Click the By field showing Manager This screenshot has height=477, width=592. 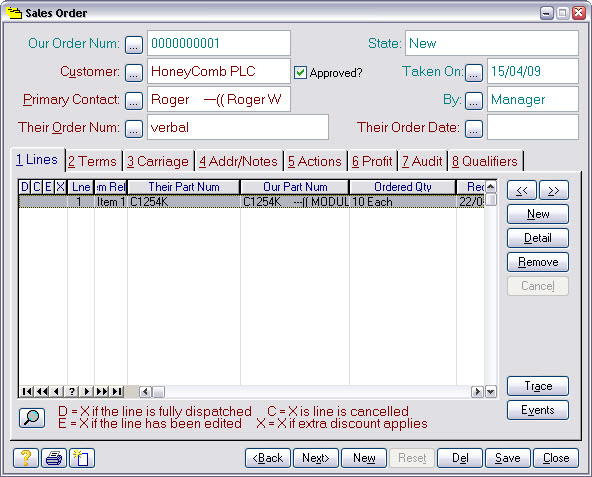(533, 99)
